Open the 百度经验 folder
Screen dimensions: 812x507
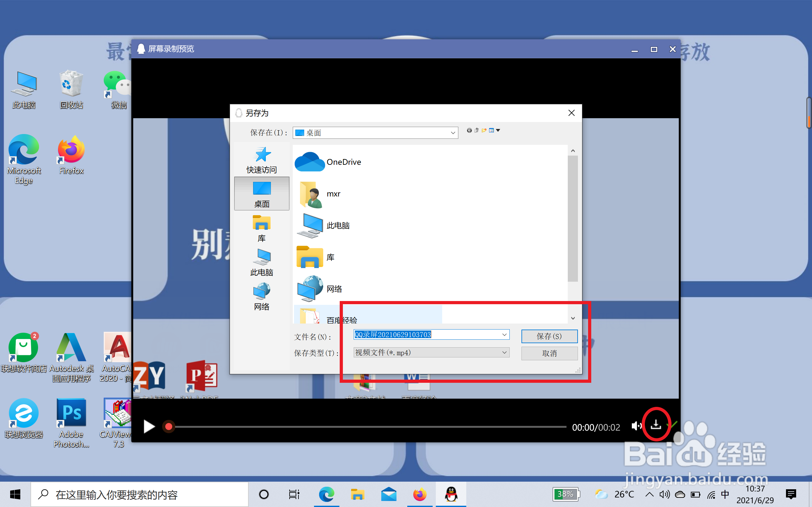(342, 318)
